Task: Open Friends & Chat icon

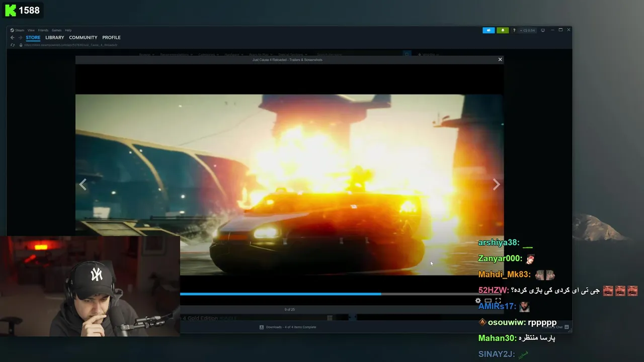Action: [567, 327]
